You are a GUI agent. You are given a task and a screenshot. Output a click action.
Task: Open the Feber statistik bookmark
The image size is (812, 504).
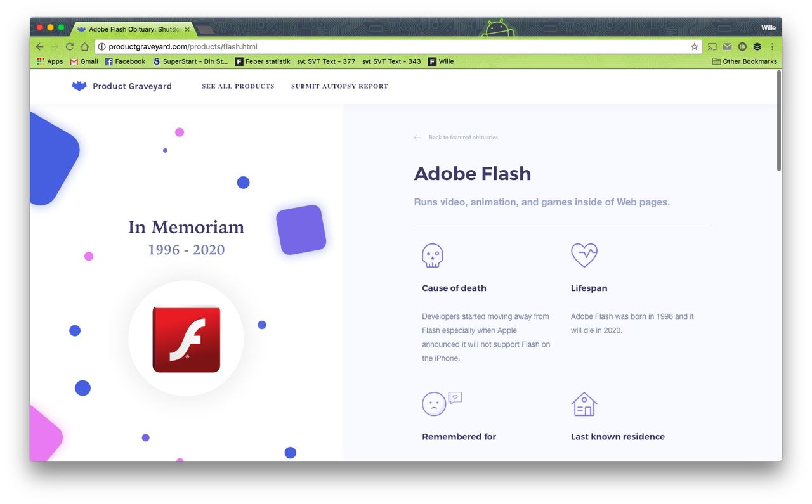point(263,61)
